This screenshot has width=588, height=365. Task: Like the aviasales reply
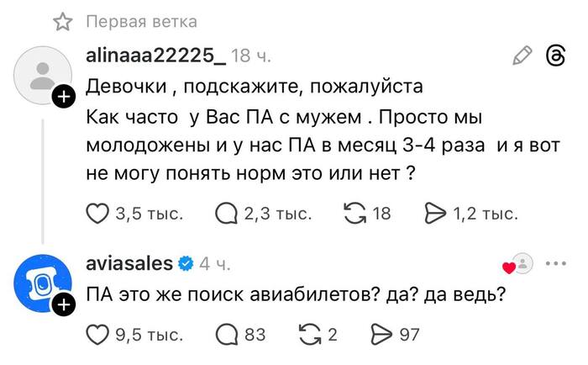pos(99,335)
